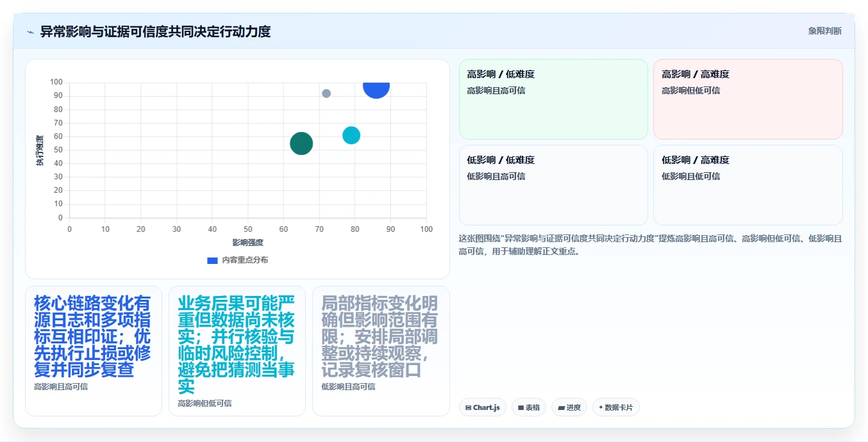The image size is (868, 442).
Task: Open the 低影响 / 低难度 quadrant card
Action: (x=553, y=185)
